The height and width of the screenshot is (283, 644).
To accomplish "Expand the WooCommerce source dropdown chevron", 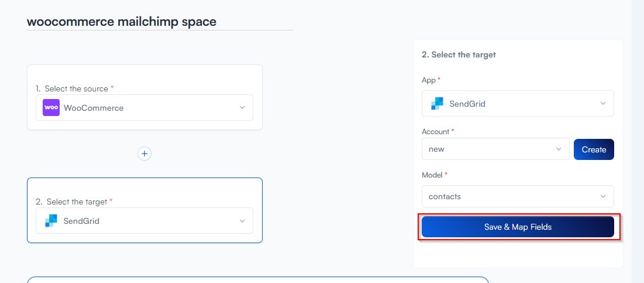I will (x=242, y=108).
